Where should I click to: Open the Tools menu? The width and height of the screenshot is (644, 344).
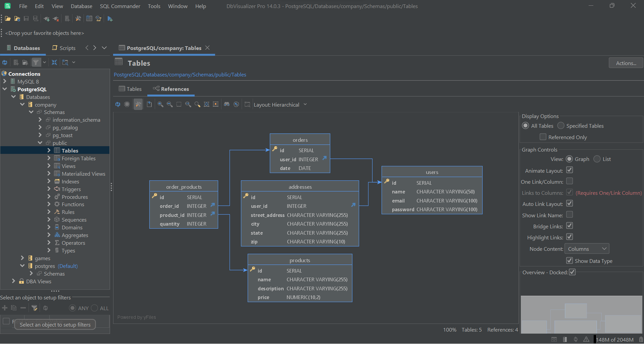(154, 6)
